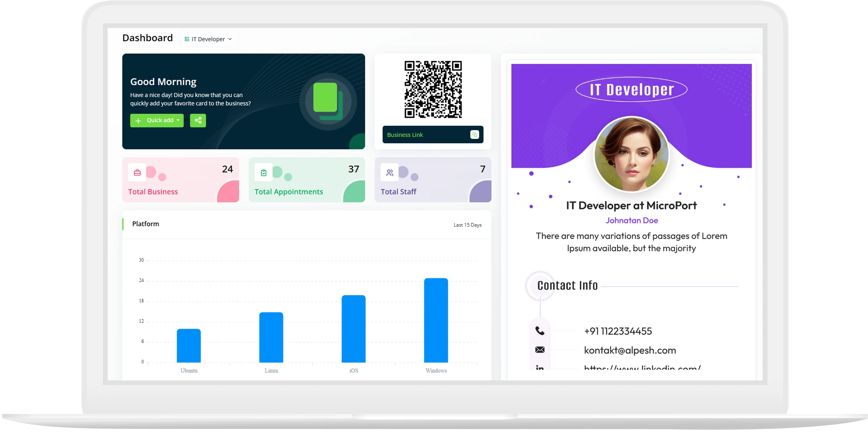
Task: Click Johnatan Doe's profile photo
Action: coord(632,155)
